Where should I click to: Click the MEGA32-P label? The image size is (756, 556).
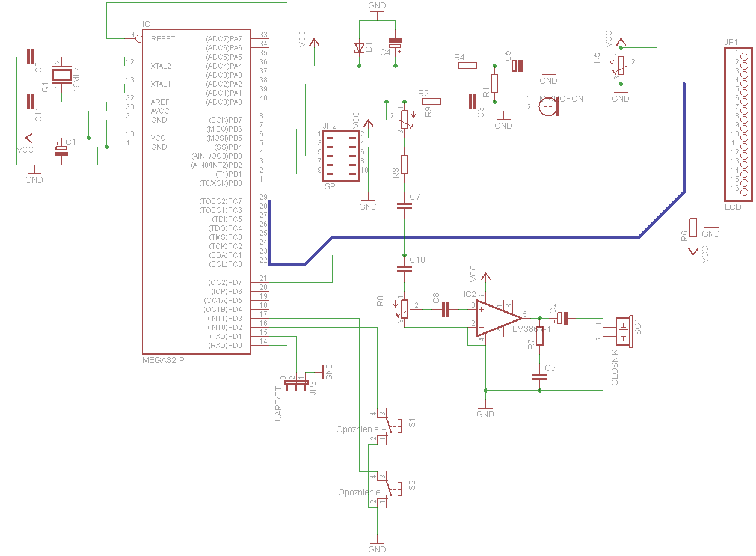coord(163,360)
